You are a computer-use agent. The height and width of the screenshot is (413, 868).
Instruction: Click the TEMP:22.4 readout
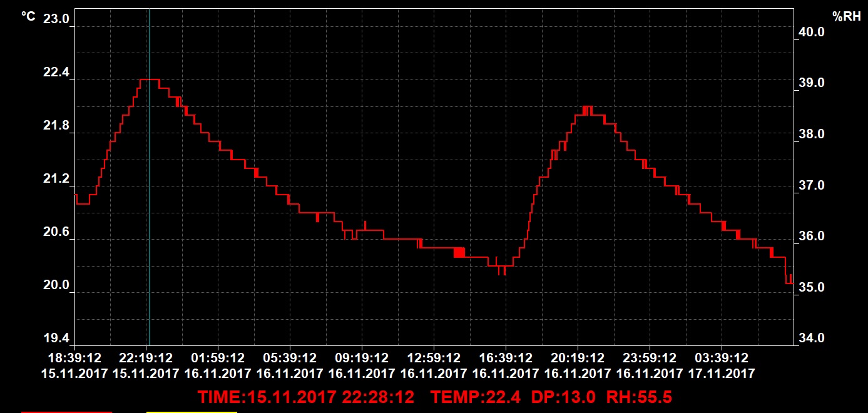pyautogui.click(x=476, y=397)
